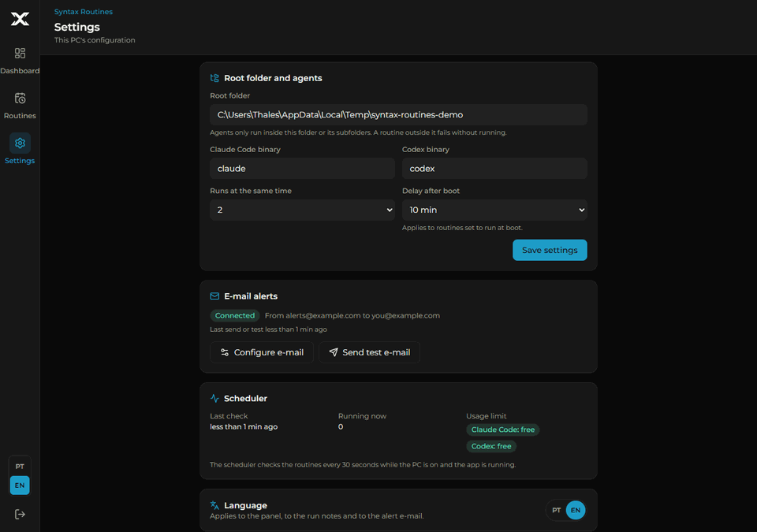Screen dimensions: 757x532
Task: Switch sidebar language to EN
Action: click(20, 485)
